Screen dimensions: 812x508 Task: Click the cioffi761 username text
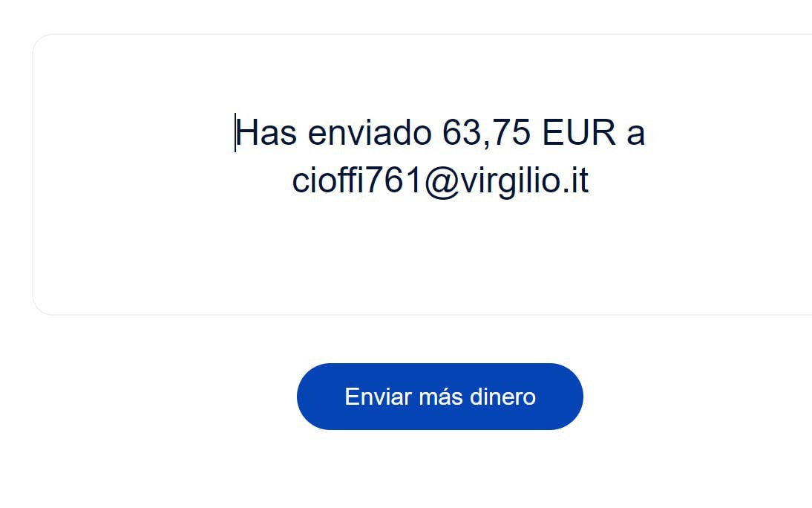tap(358, 180)
